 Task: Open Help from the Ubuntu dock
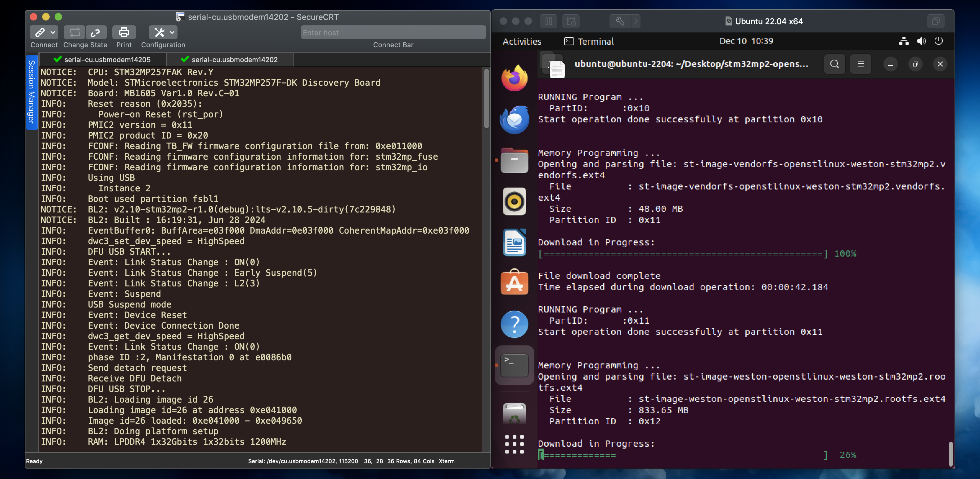(x=514, y=324)
